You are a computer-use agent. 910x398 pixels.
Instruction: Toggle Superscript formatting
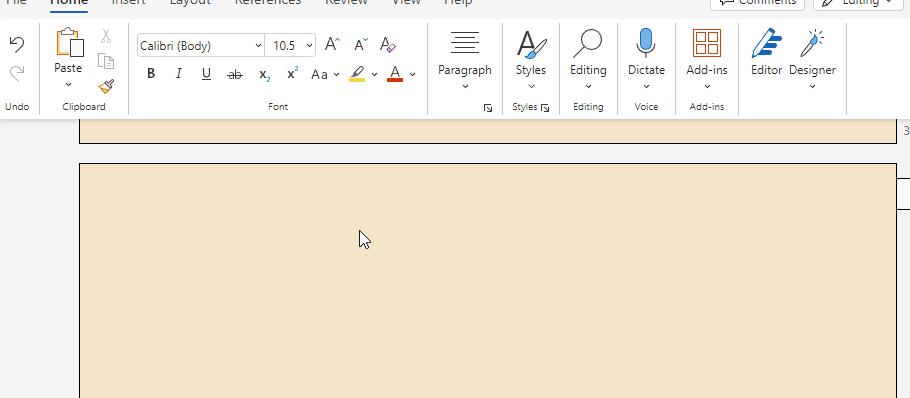coord(292,73)
